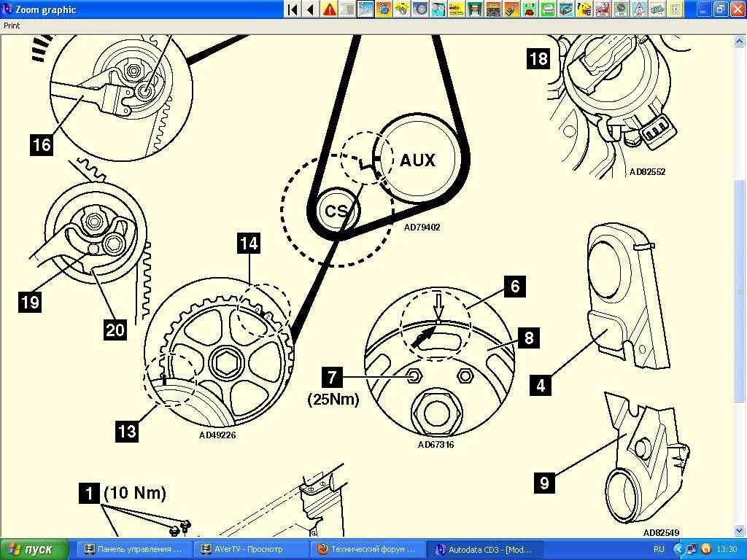This screenshot has width=747, height=560.
Task: Click the vertical scrollbar thumb
Action: pos(740,292)
